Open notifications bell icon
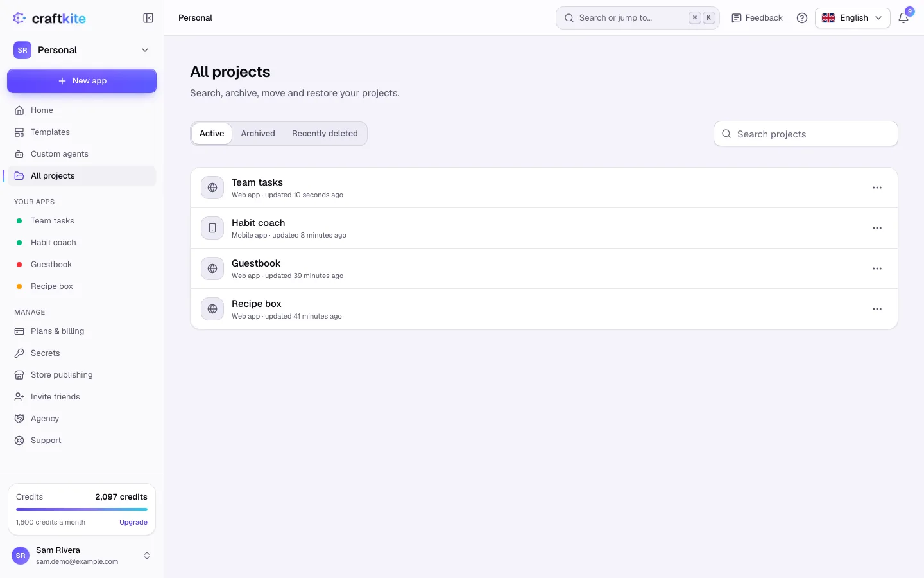This screenshot has width=924, height=578. click(x=903, y=18)
